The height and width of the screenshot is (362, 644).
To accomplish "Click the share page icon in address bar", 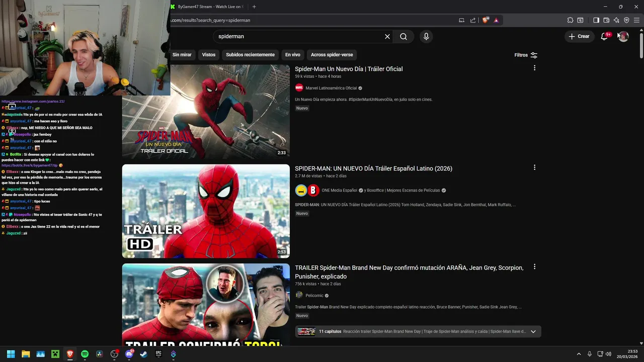I will 473,20.
